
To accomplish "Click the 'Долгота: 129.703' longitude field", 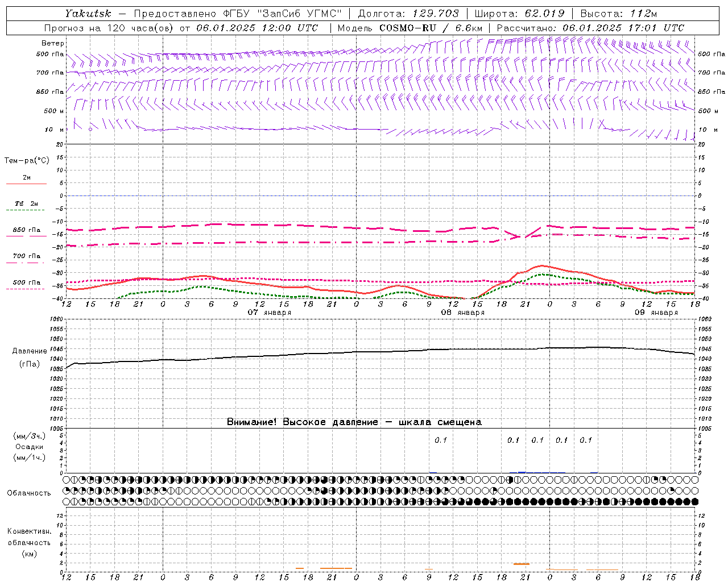I will click(x=408, y=14).
